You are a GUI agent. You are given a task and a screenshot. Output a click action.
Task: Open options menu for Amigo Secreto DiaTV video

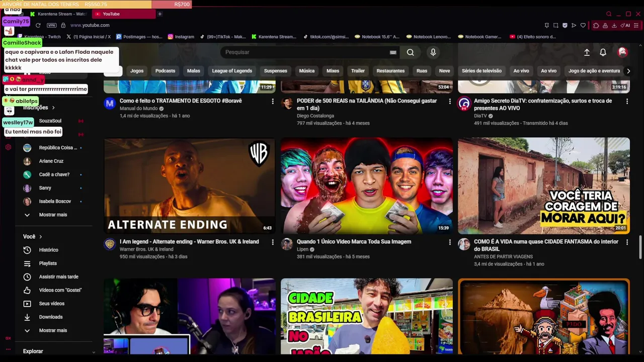click(x=627, y=101)
